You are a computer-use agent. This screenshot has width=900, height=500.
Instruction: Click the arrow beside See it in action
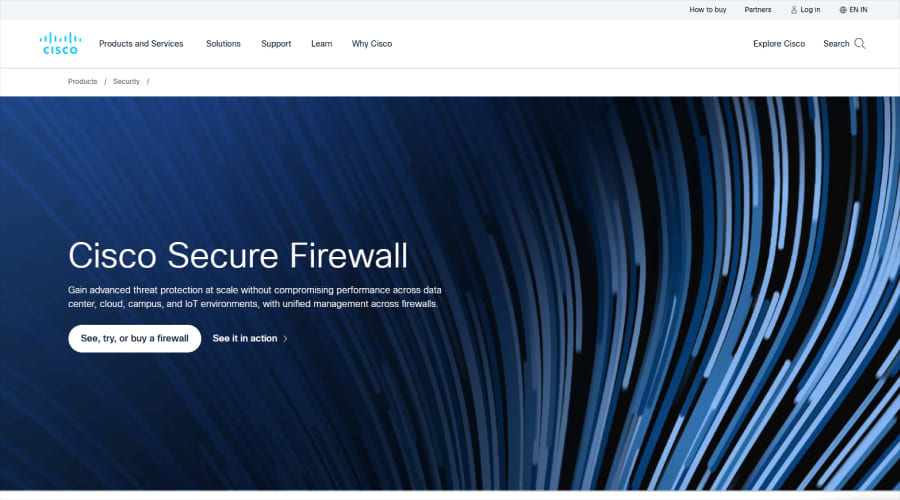coord(285,339)
